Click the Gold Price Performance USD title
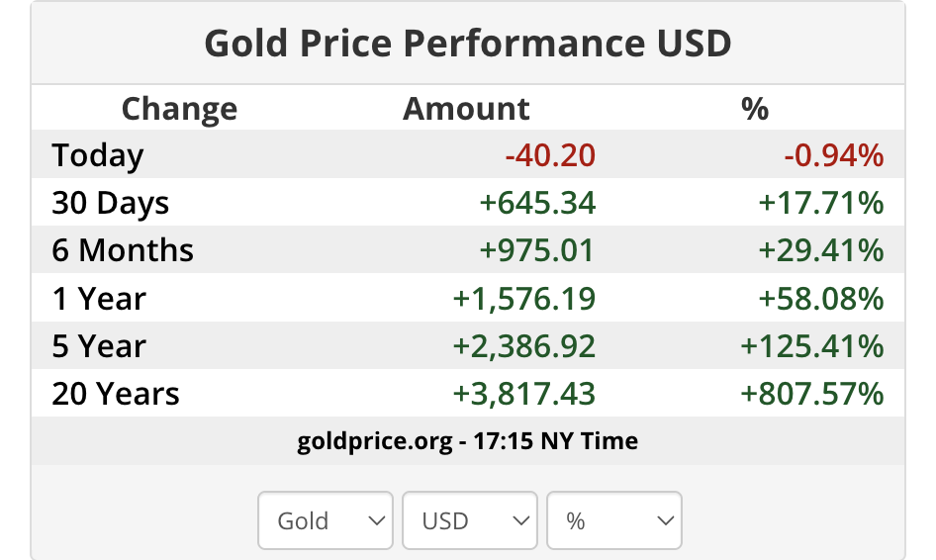The width and height of the screenshot is (936, 560). click(467, 44)
